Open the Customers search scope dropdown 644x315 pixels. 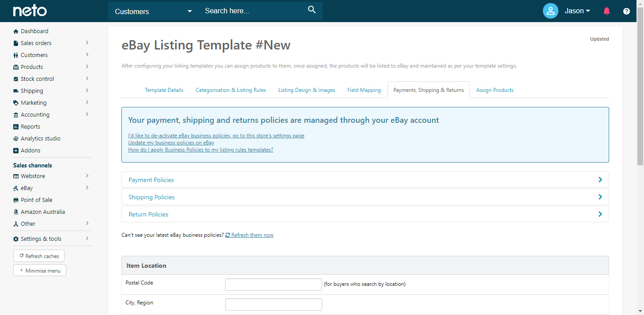point(153,11)
